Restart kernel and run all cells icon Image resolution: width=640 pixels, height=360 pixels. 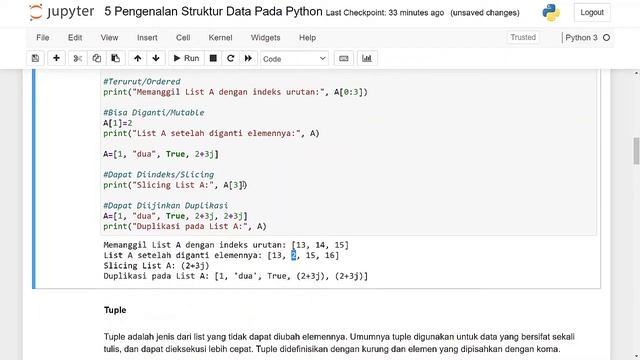click(248, 58)
